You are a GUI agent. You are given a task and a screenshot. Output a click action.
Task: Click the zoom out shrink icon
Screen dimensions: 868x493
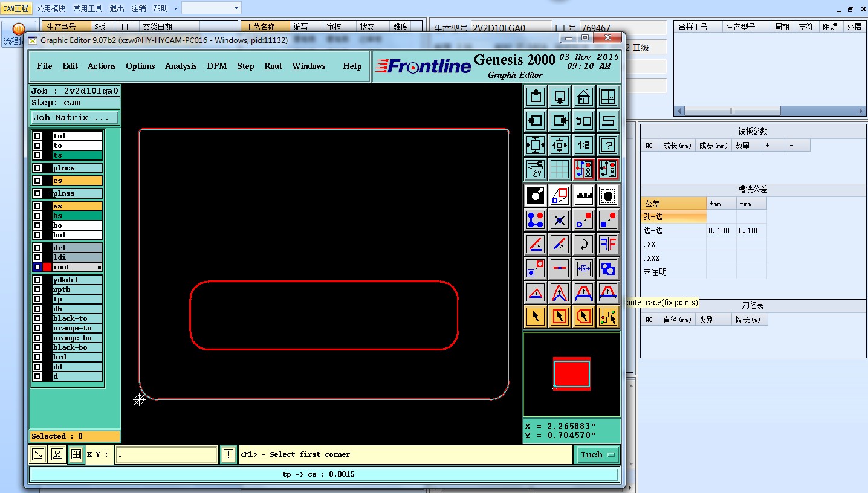coord(559,145)
